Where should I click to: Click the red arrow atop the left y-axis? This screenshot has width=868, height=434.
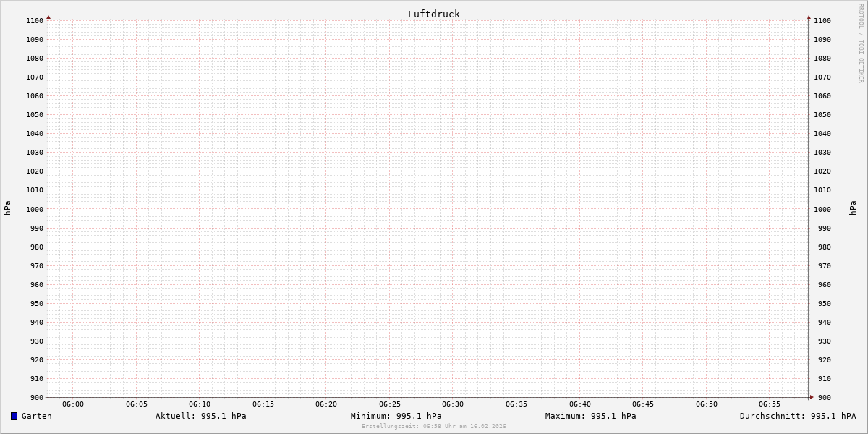[x=48, y=17]
